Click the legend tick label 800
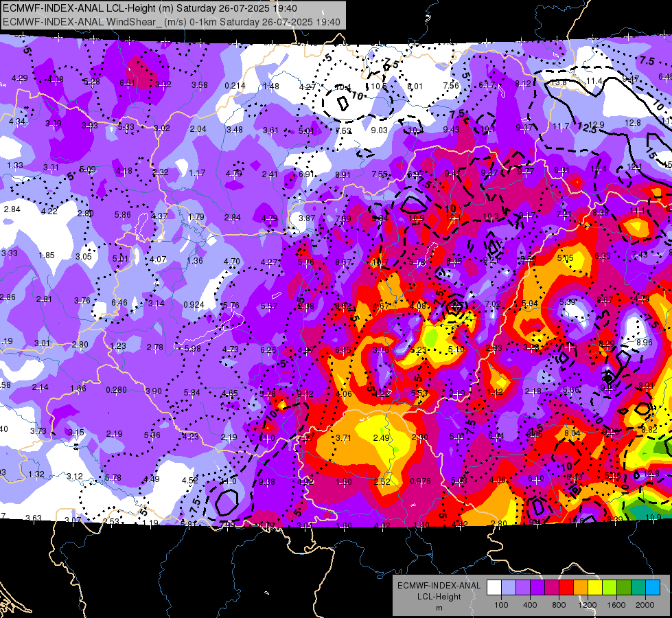672x618 pixels. pyautogui.click(x=559, y=605)
